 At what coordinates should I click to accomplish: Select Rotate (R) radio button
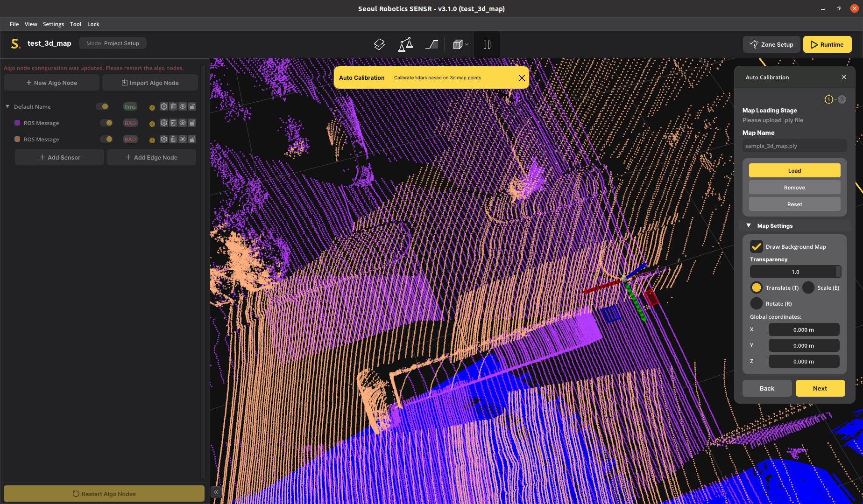coord(756,303)
